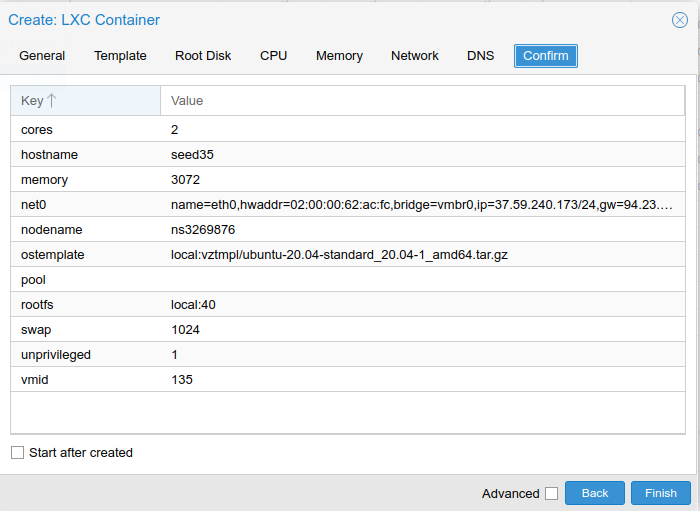Select the ostemplate row
This screenshot has height=511, width=700.
coord(347,255)
